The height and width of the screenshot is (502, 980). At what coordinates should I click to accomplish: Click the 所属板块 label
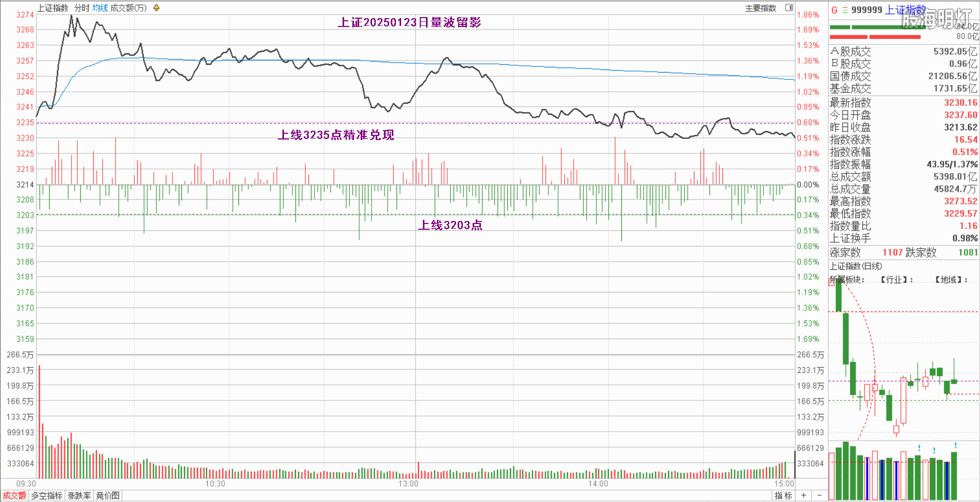[x=847, y=280]
